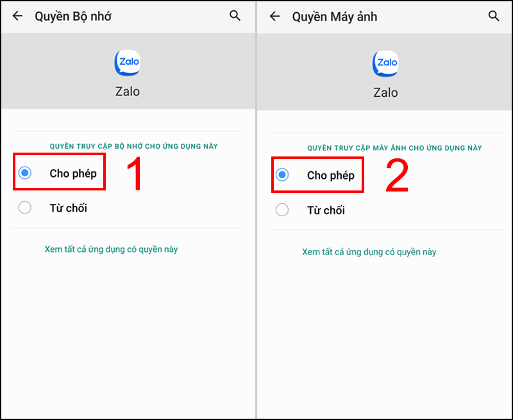Open search on the Quyền Máy ảnh screen
Viewport: 513px width, 420px height.
tap(493, 16)
